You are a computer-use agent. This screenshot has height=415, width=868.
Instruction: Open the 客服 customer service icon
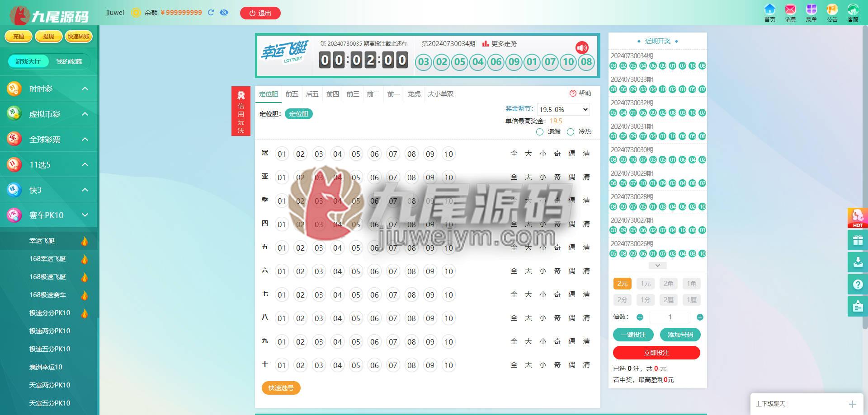tap(853, 9)
